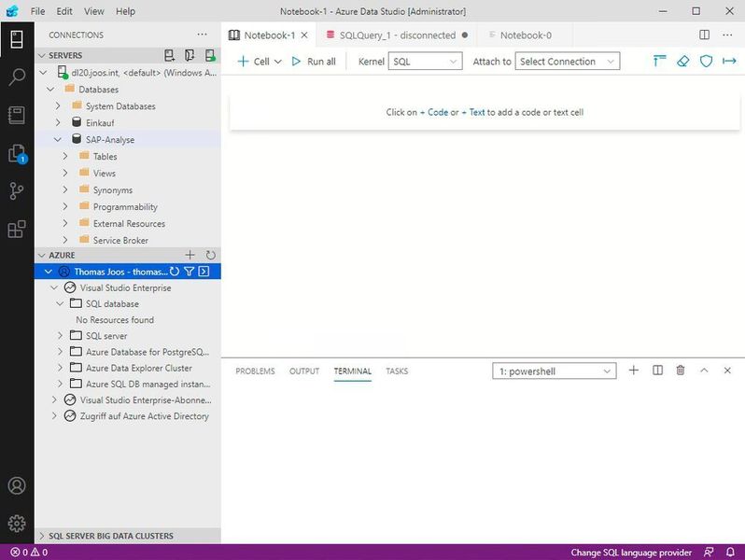Clear notebook results with eraser icon

point(682,61)
